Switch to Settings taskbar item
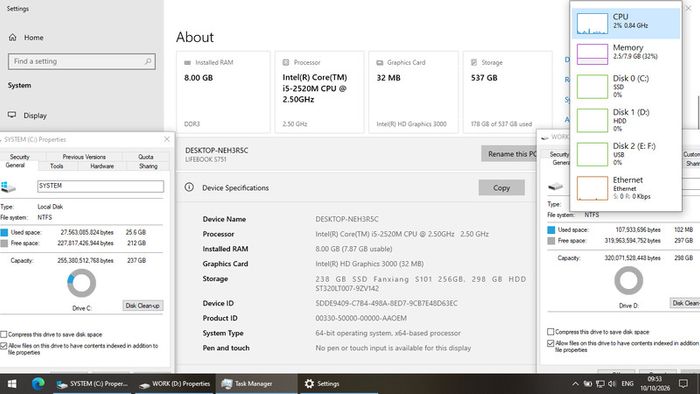 coord(339,384)
